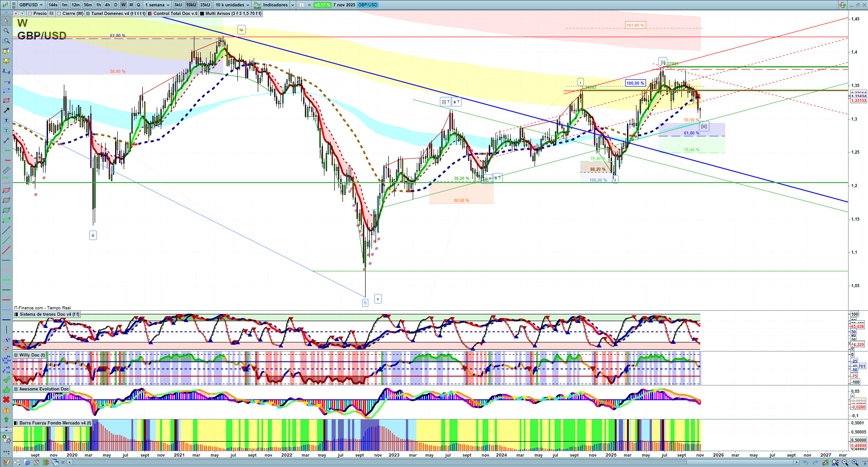The width and height of the screenshot is (868, 467).
Task: Click the pencil drawing icon in bottom bar
Action: (x=6, y=462)
